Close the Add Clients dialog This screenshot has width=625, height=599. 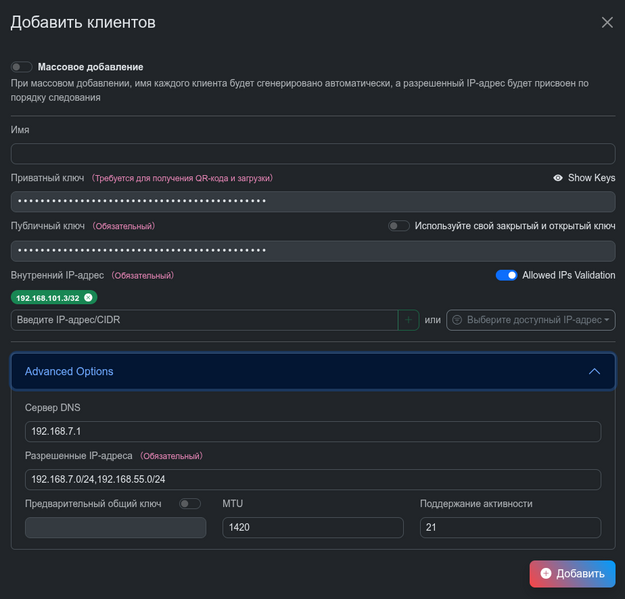607,22
